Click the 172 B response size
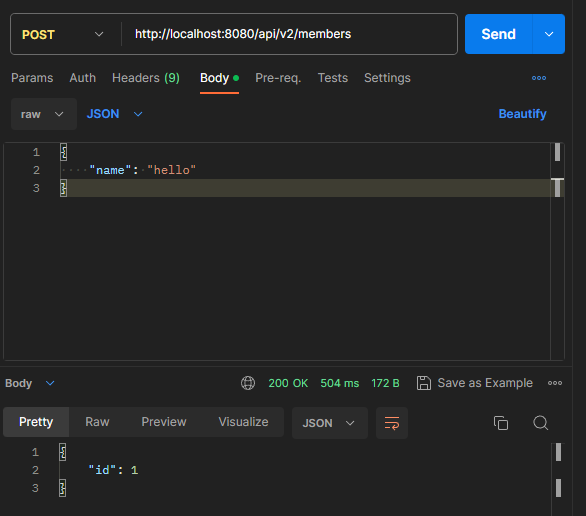This screenshot has width=586, height=516. (385, 383)
